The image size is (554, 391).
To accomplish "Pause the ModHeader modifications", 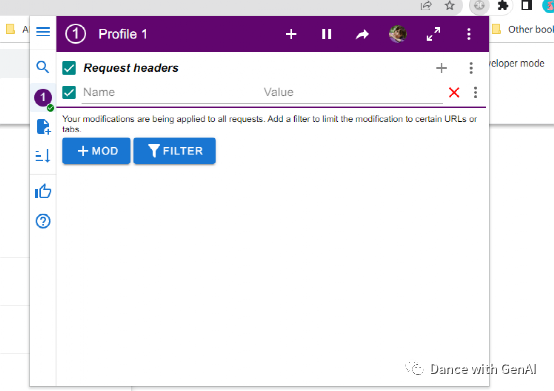I will click(326, 34).
